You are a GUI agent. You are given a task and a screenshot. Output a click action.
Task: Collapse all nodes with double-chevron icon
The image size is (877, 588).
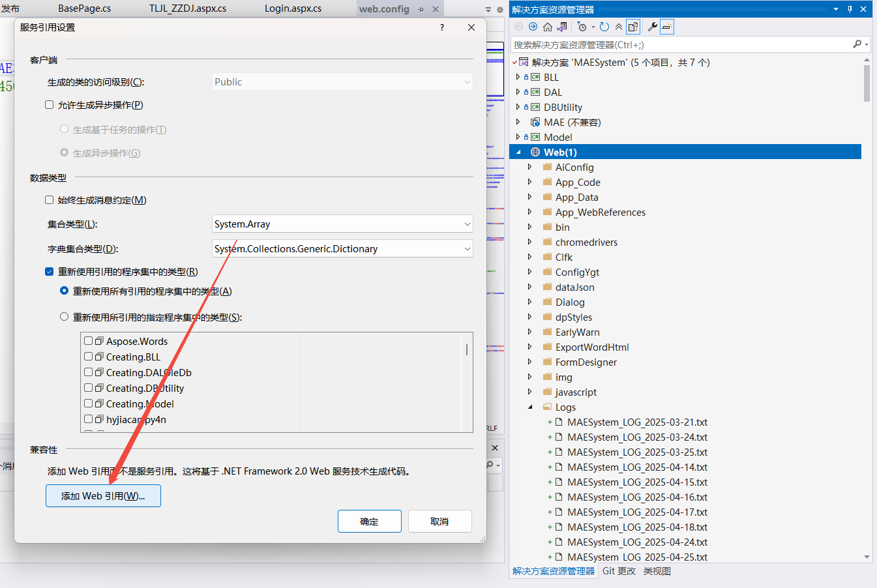tap(619, 27)
